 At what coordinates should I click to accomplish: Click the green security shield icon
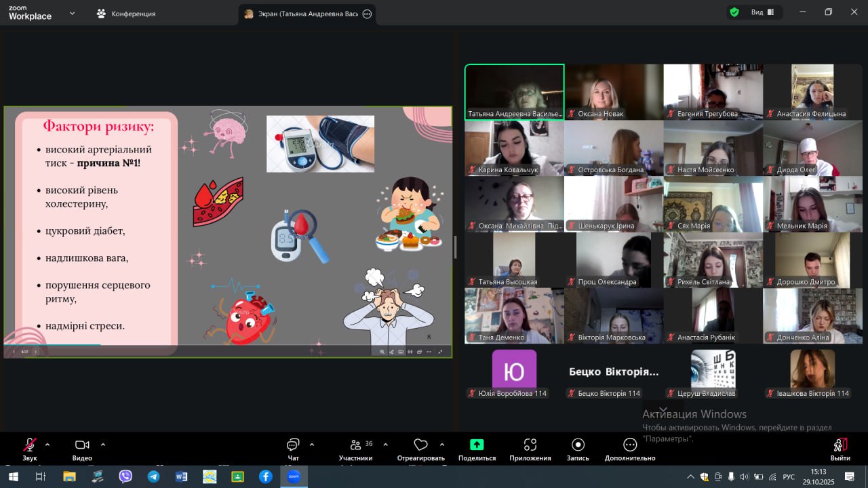pos(734,12)
